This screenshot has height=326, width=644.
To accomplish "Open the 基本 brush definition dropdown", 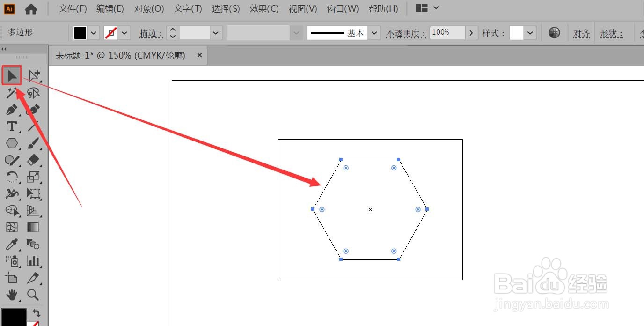I will click(374, 33).
